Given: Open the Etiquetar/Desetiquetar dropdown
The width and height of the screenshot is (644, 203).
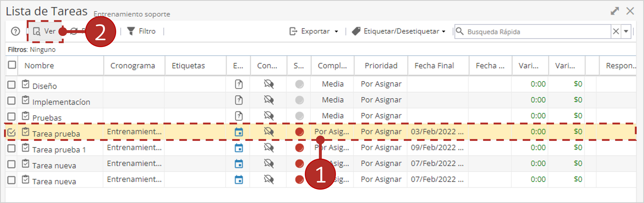Looking at the screenshot, I should tap(399, 31).
